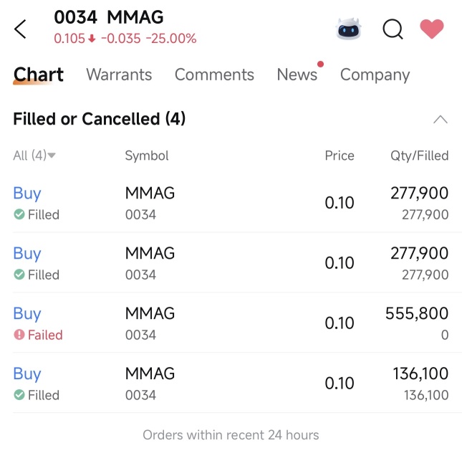Image resolution: width=462 pixels, height=476 pixels.
Task: Collapse the Filled or Cancelled section
Action: pyautogui.click(x=440, y=119)
